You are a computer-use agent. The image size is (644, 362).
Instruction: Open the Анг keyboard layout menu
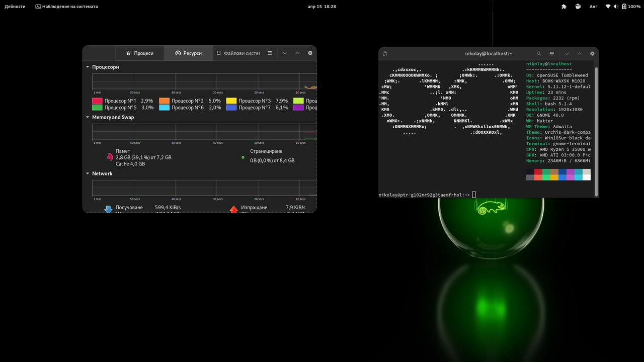pyautogui.click(x=594, y=7)
